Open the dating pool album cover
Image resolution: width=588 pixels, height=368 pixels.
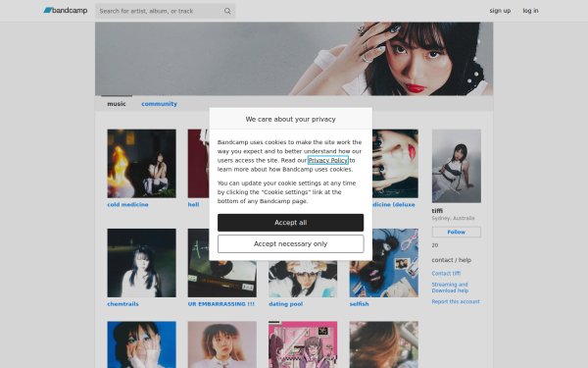[303, 279]
